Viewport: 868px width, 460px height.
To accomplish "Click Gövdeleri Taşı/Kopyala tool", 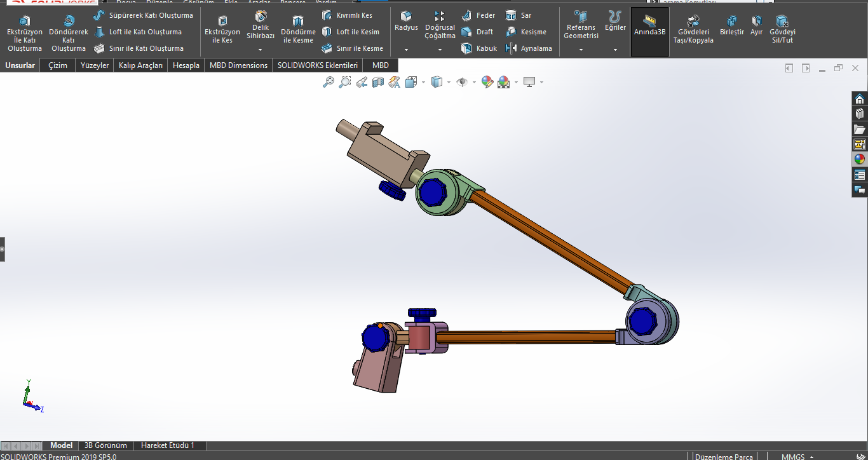I will [693, 30].
